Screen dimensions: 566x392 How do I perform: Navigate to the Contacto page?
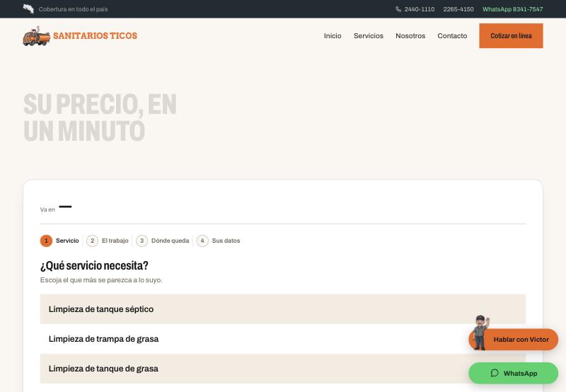452,36
